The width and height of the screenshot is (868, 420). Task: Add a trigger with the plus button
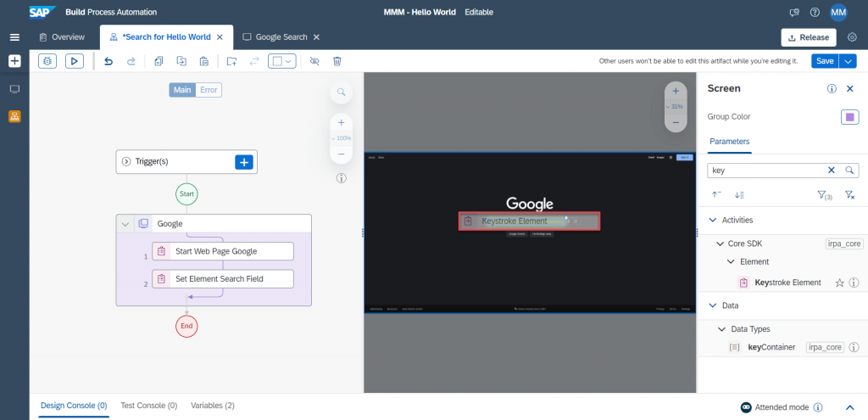tap(244, 162)
